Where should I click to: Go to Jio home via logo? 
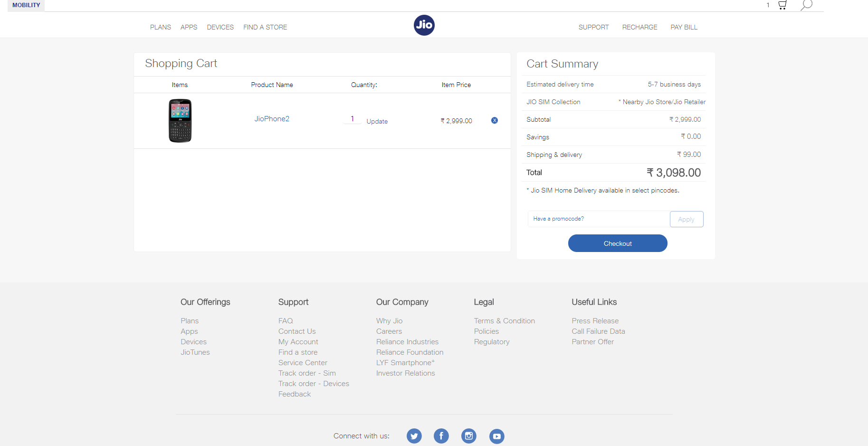pyautogui.click(x=424, y=25)
